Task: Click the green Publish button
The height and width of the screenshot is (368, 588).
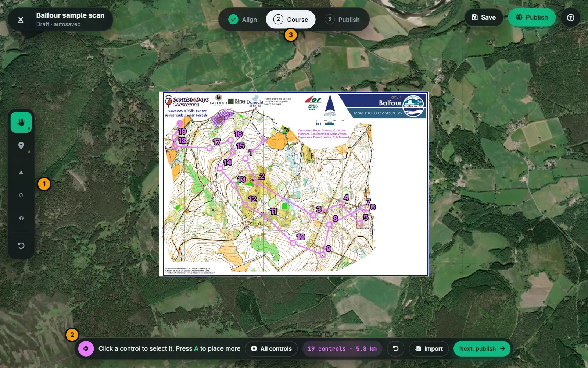Action: tap(532, 17)
